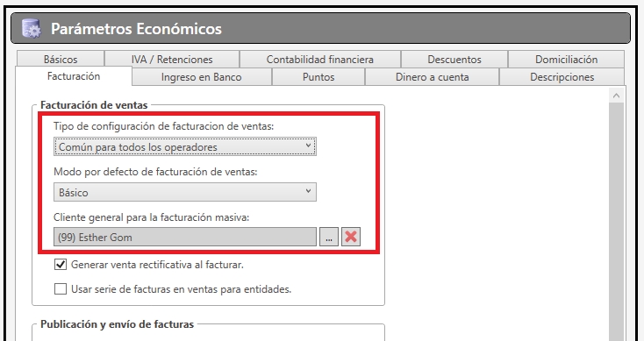Click the vertical scrollbar track
Image resolution: width=644 pixels, height=341 pixels.
coord(616,222)
